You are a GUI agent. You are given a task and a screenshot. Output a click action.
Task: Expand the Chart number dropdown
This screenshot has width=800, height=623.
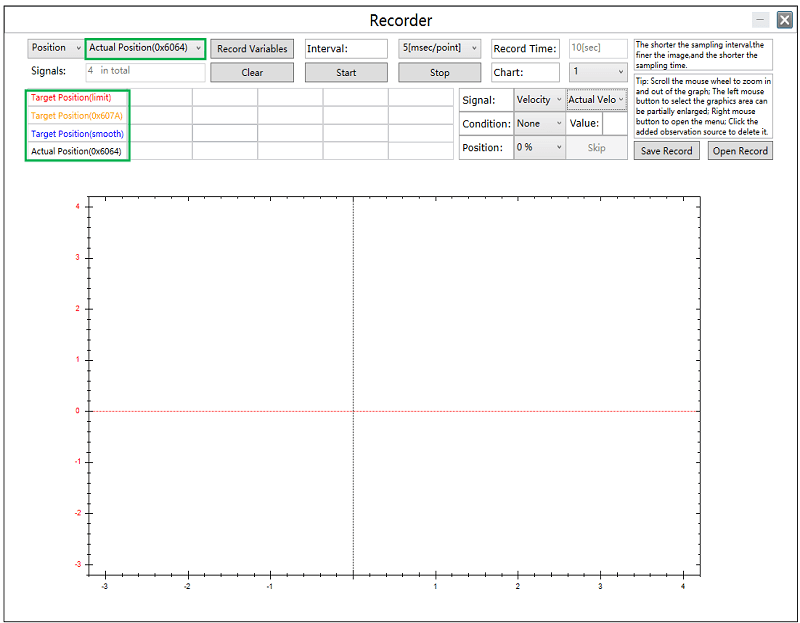click(x=599, y=72)
